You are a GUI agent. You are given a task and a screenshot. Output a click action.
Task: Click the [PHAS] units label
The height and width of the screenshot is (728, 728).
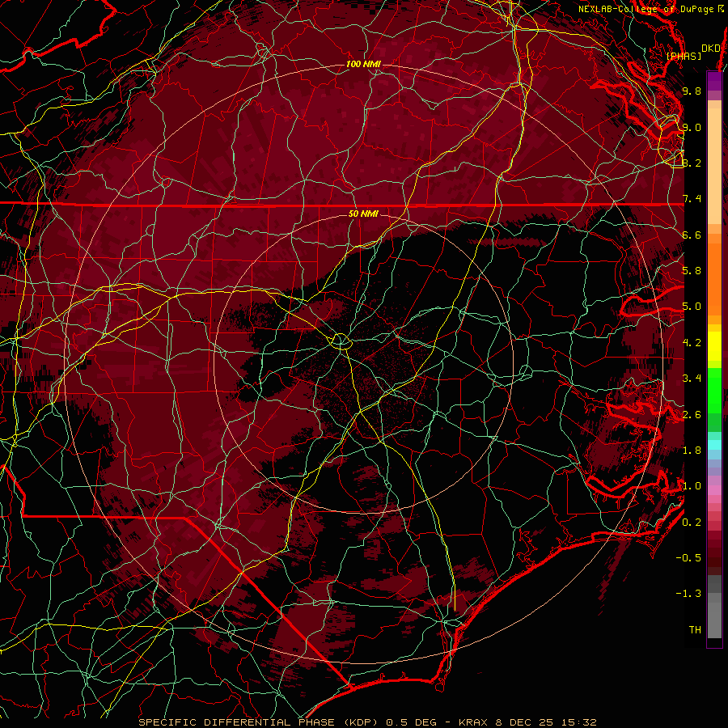[684, 56]
